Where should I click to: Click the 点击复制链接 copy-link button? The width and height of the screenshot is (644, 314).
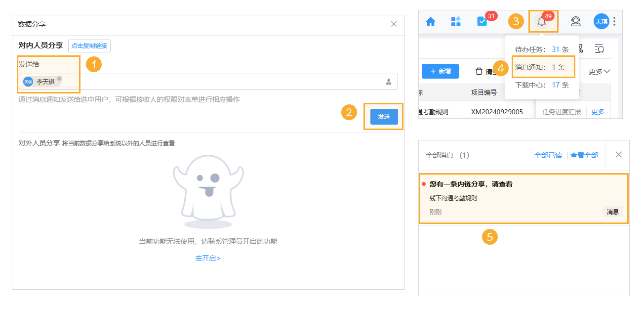(x=89, y=45)
